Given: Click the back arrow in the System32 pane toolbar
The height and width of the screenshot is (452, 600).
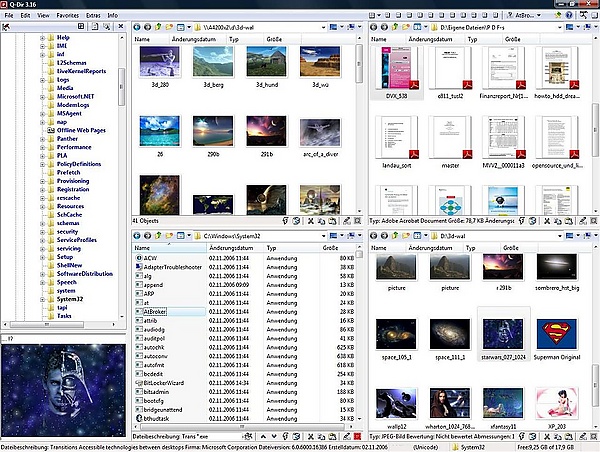Looking at the screenshot, I should (x=136, y=235).
